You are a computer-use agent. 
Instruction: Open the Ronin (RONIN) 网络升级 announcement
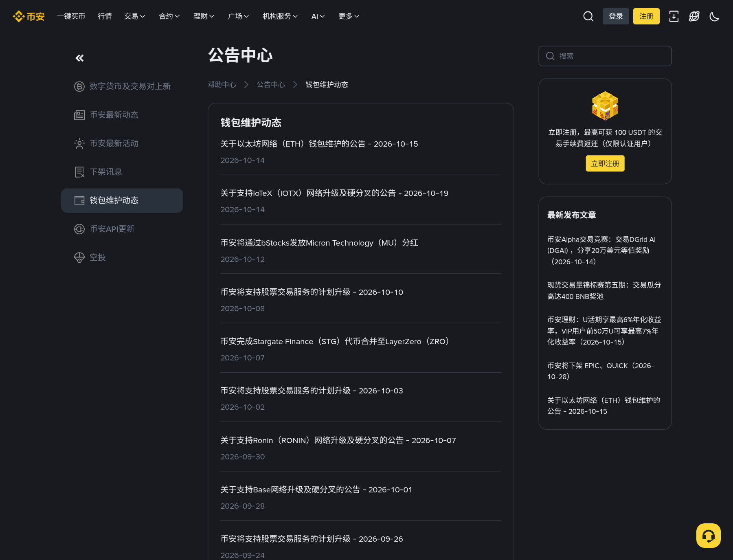(338, 440)
